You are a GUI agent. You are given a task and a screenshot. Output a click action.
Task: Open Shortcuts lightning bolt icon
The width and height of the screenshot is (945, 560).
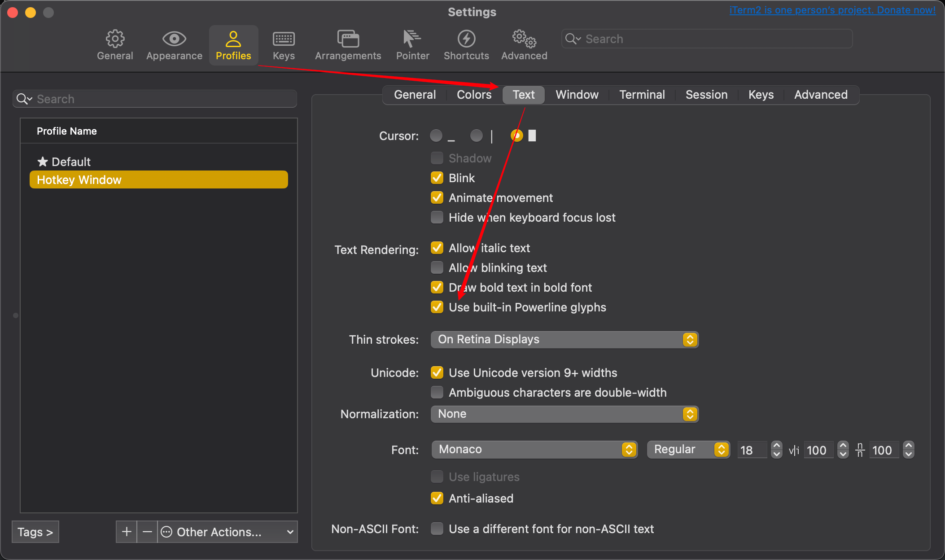(466, 39)
